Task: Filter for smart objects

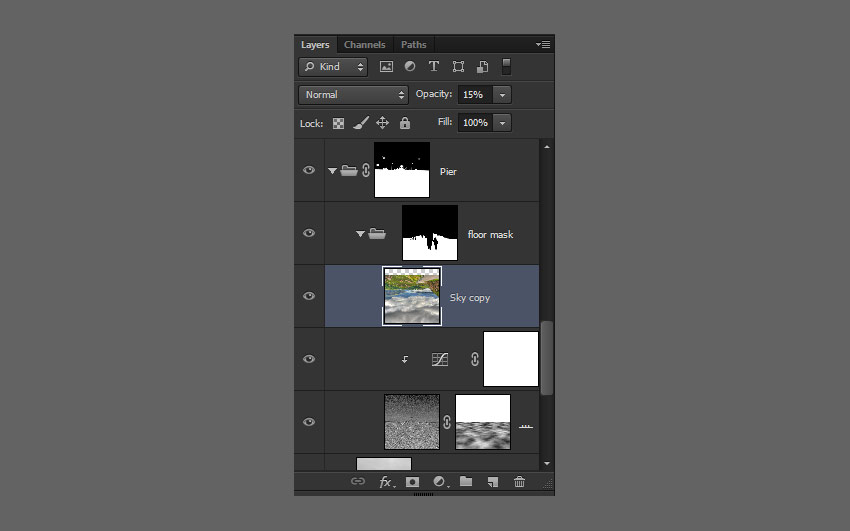Action: point(482,67)
